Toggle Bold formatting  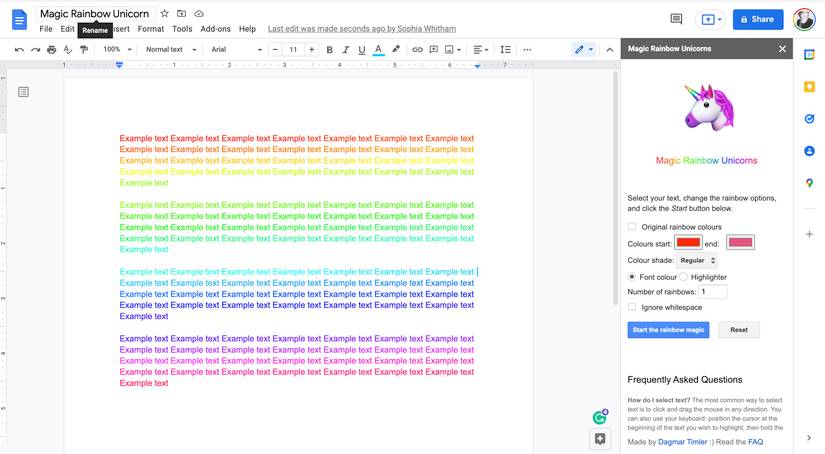pos(328,49)
